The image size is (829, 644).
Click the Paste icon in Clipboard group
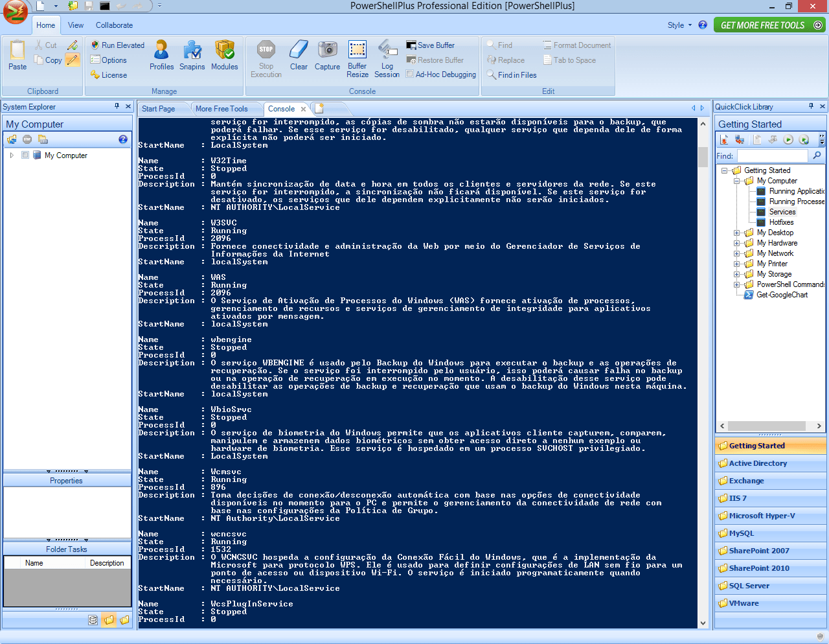17,51
